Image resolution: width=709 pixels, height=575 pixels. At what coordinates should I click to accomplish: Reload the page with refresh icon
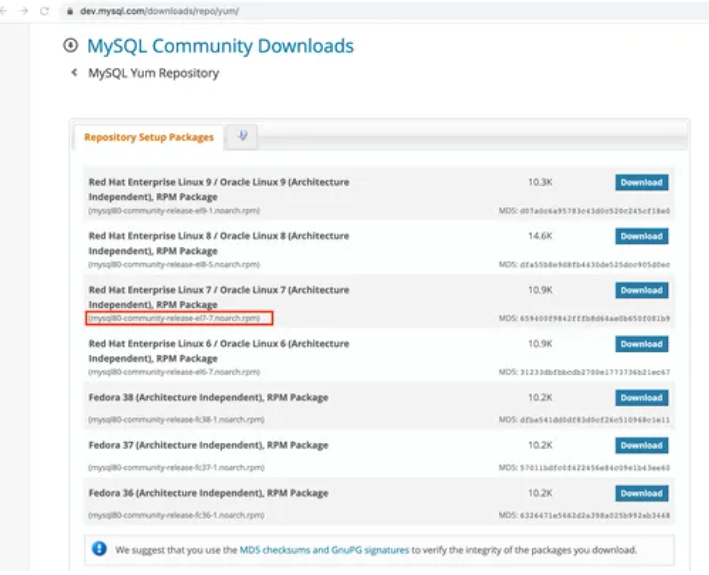point(44,11)
